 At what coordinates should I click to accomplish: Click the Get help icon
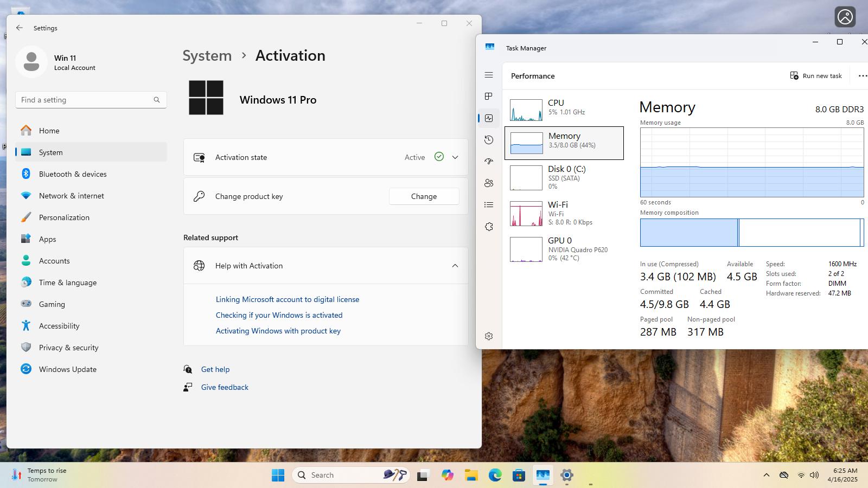point(188,369)
